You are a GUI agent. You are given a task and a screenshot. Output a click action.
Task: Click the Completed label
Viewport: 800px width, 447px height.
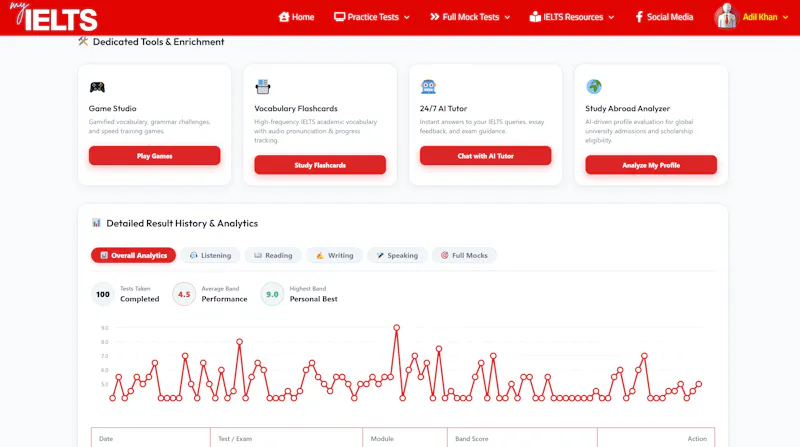point(139,299)
